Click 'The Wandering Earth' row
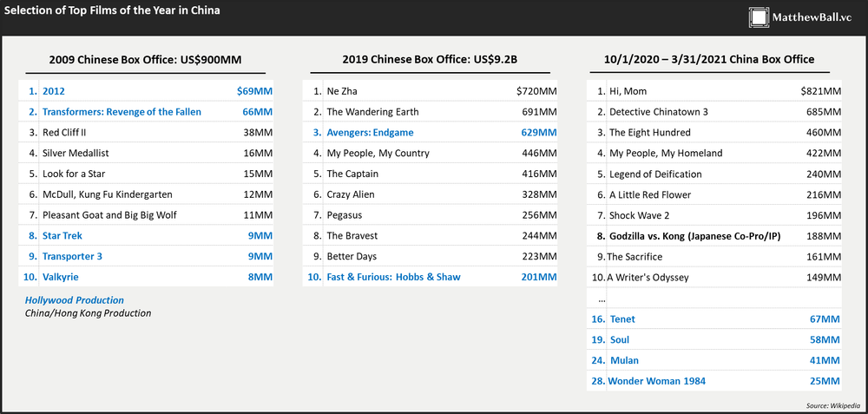 click(x=431, y=112)
